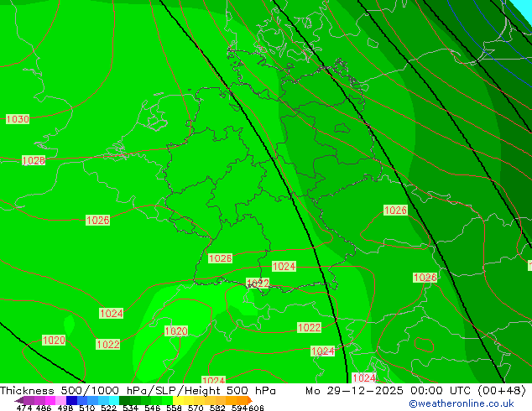This screenshot has height=411, width=532.
Task: Click the 582 legend value
Action: click(217, 408)
